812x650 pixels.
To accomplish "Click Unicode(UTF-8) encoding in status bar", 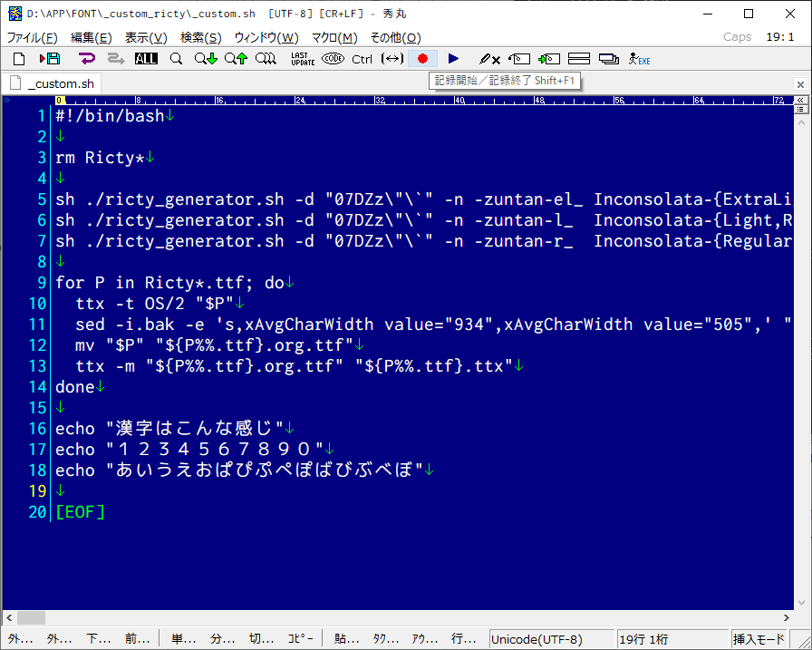I will (x=551, y=639).
